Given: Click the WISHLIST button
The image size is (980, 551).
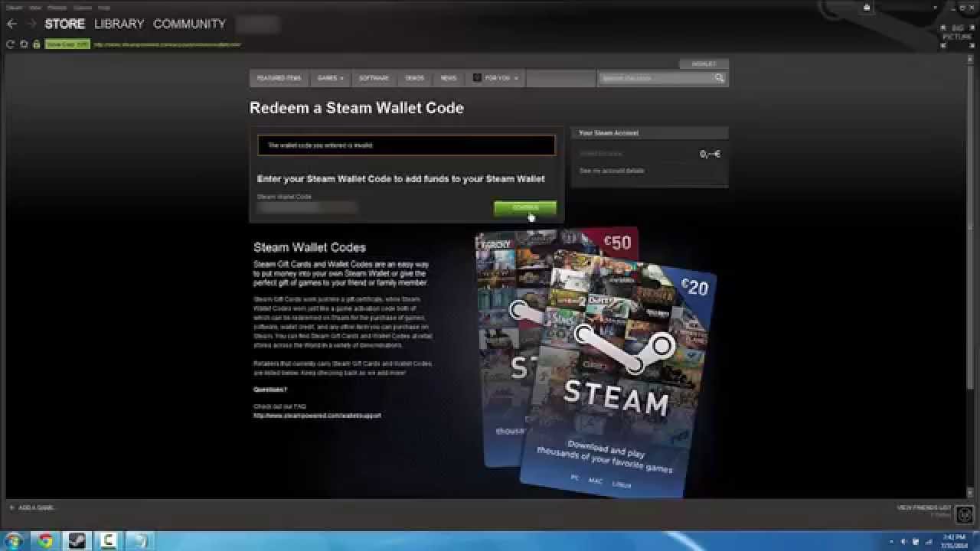Looking at the screenshot, I should click(704, 64).
